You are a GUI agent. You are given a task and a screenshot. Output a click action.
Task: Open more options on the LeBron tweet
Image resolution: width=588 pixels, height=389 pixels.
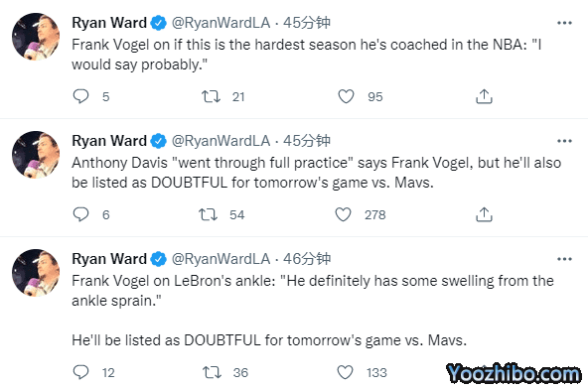pyautogui.click(x=564, y=259)
